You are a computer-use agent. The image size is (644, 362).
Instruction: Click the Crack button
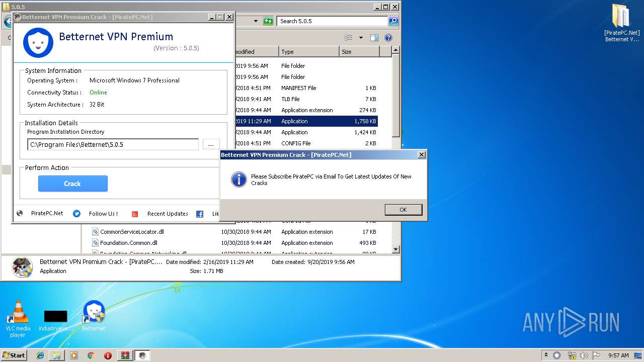coord(72,184)
